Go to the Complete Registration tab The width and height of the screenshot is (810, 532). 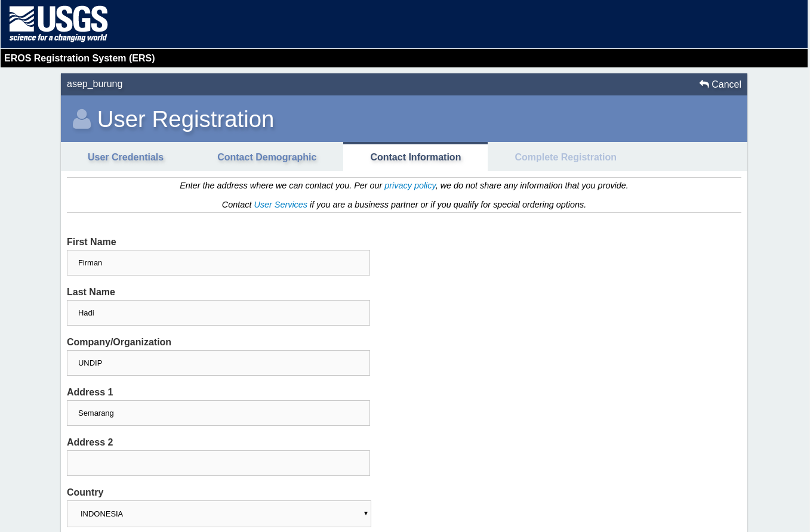click(x=565, y=157)
